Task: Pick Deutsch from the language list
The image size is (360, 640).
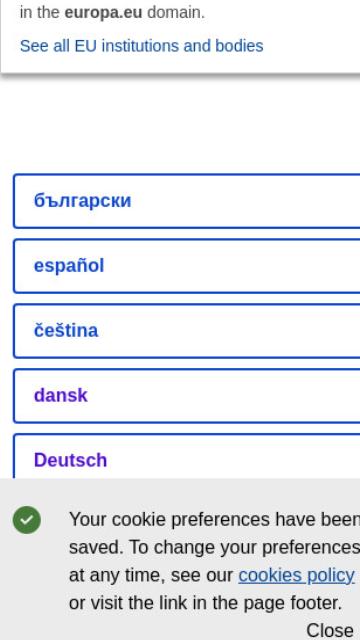Action: pyautogui.click(x=187, y=456)
